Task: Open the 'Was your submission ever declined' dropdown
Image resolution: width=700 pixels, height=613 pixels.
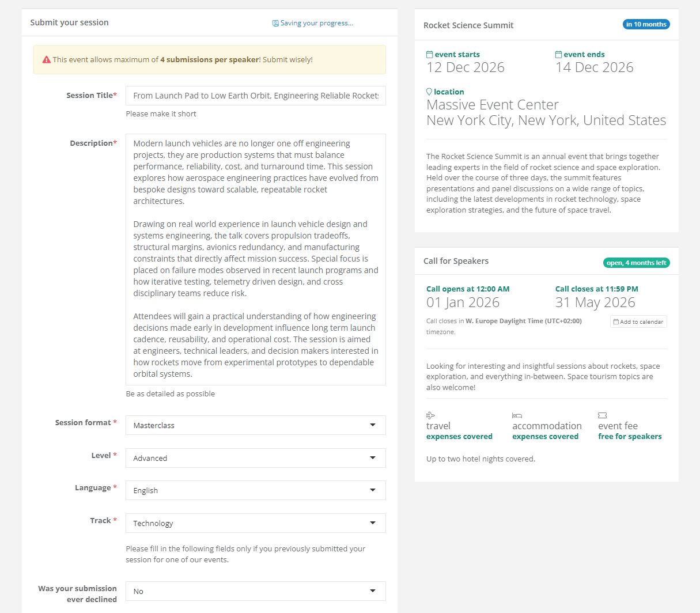Action: (x=255, y=591)
